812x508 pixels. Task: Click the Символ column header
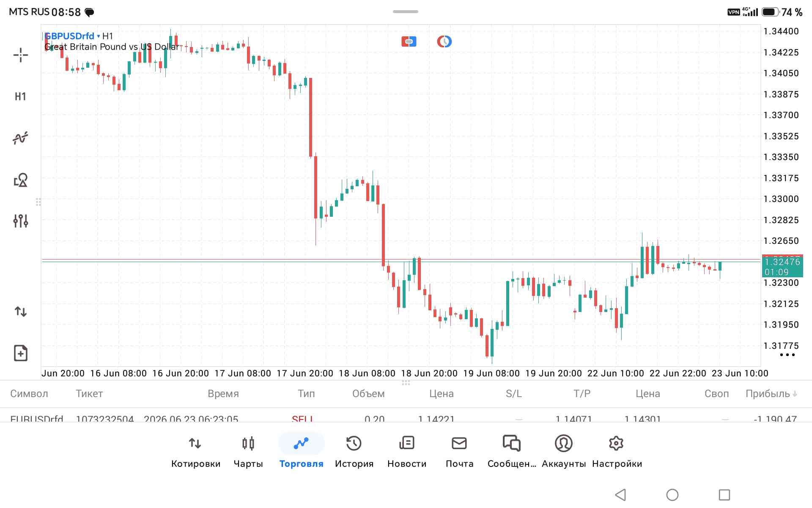coord(29,394)
